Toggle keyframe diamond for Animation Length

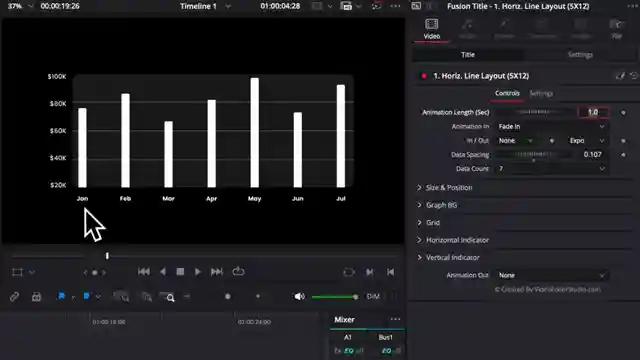tap(623, 112)
